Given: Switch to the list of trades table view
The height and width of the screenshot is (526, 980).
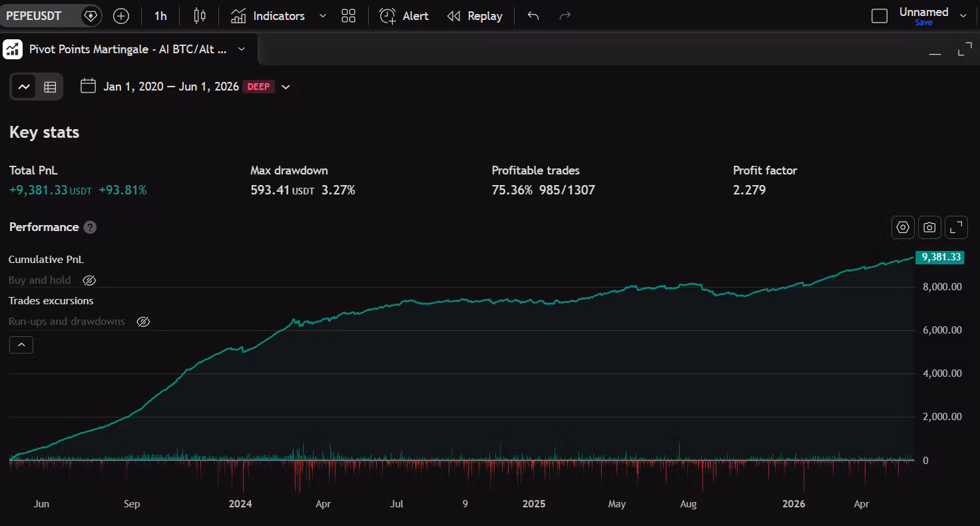Looking at the screenshot, I should [50, 87].
